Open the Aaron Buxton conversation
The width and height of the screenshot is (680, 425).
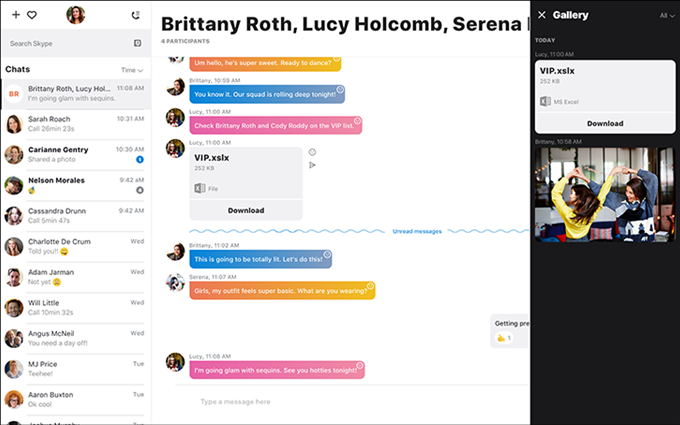[x=76, y=399]
